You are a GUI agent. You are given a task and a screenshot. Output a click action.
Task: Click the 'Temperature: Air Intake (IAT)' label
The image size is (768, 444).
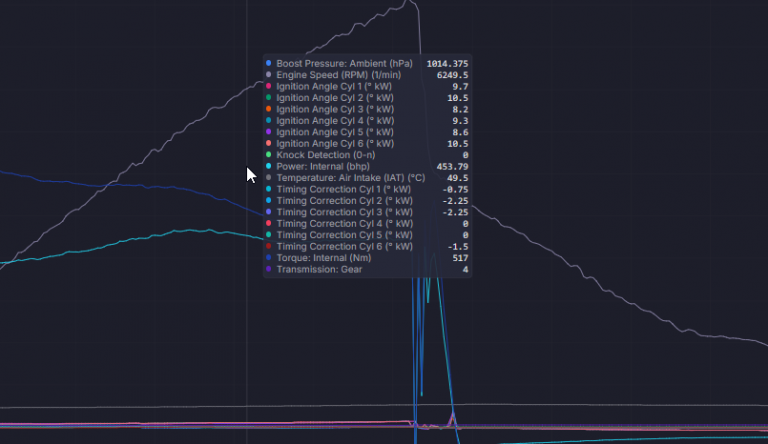coord(351,178)
